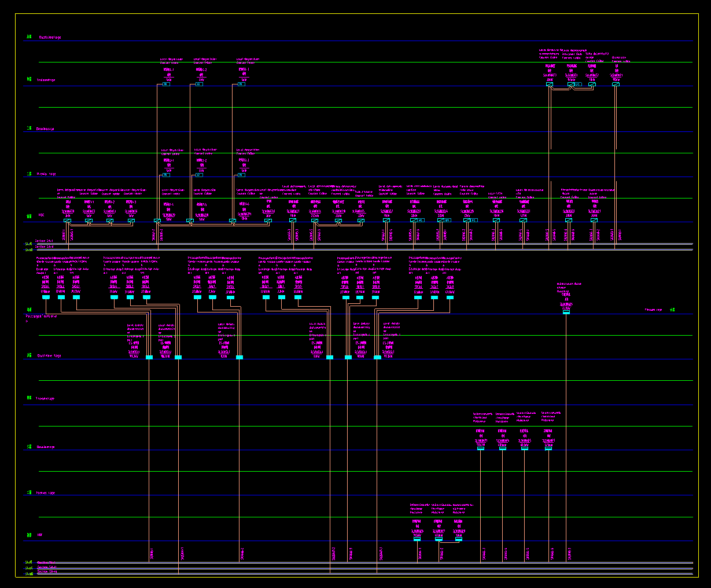This screenshot has width=711, height=588.
Task: Click leftmost cyan block on lower Quatrième étage line
Action: tap(149, 358)
